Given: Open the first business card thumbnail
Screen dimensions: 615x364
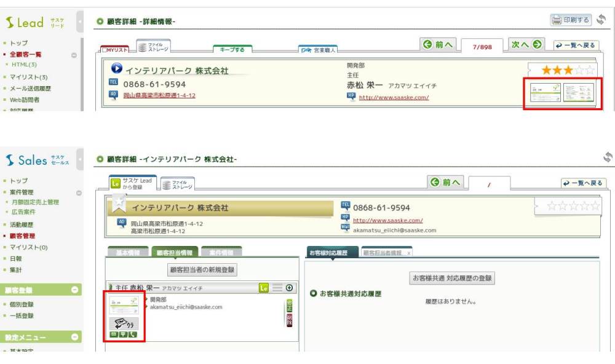Looking at the screenshot, I should coord(546,93).
